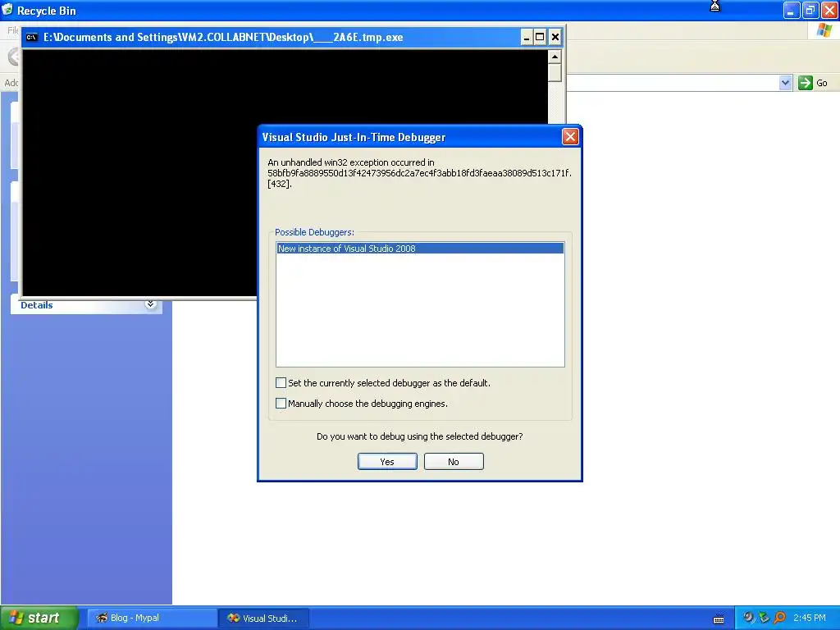Click the Windows flag logo in Recycle Bin
Viewport: 840px width, 630px height.
point(824,30)
